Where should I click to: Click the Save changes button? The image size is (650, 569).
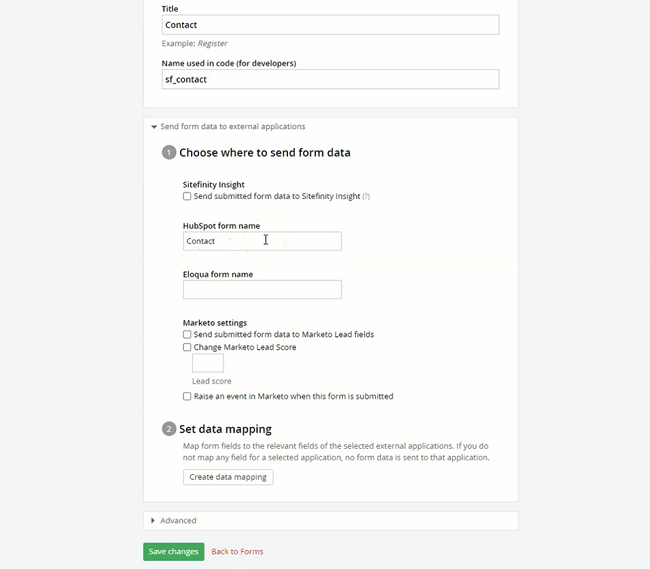(174, 552)
